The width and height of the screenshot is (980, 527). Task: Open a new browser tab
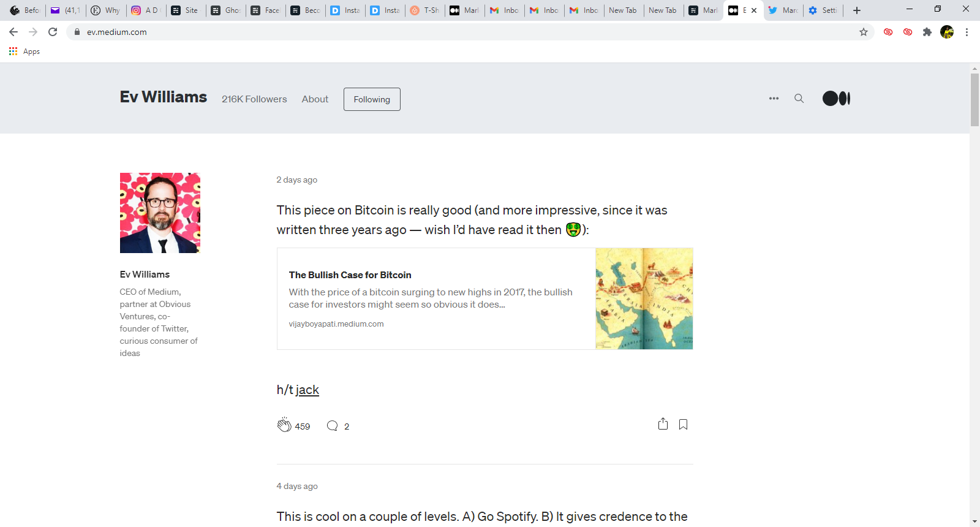[857, 10]
